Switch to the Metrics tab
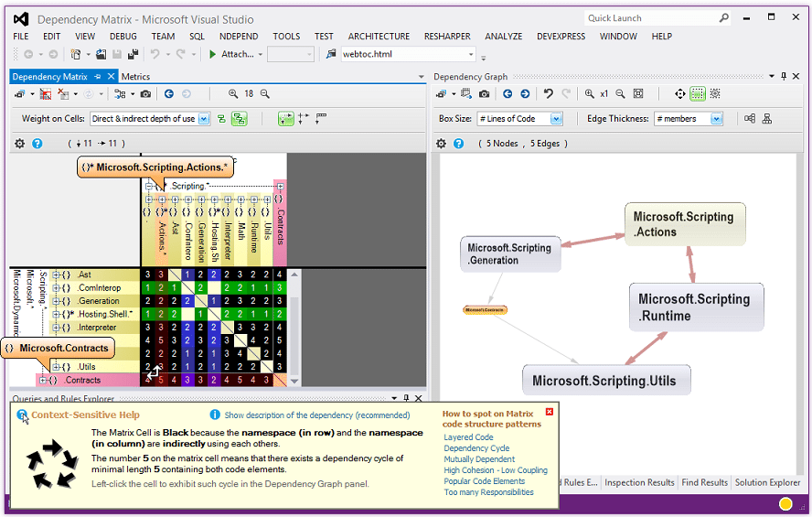812x517 pixels. coord(135,77)
